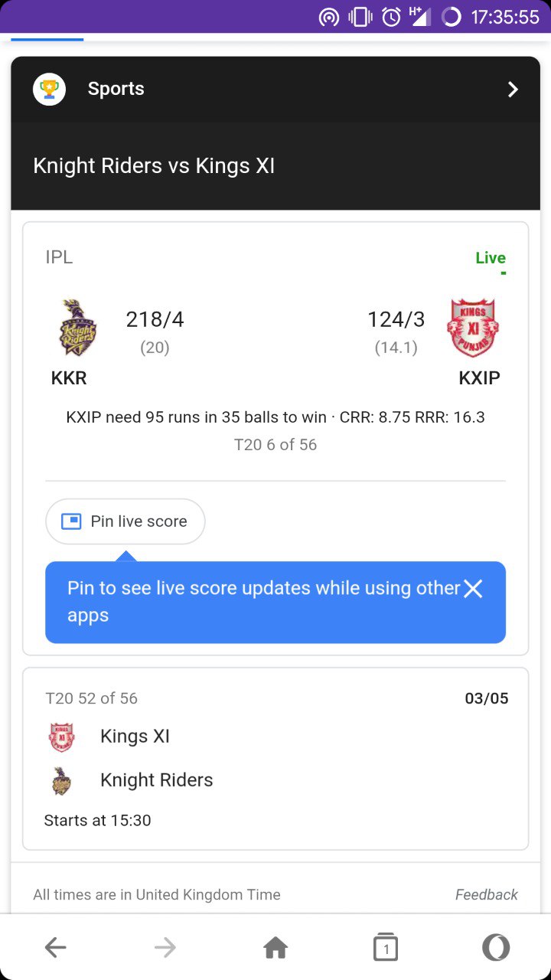Dismiss the pin live score tooltip

coord(473,588)
